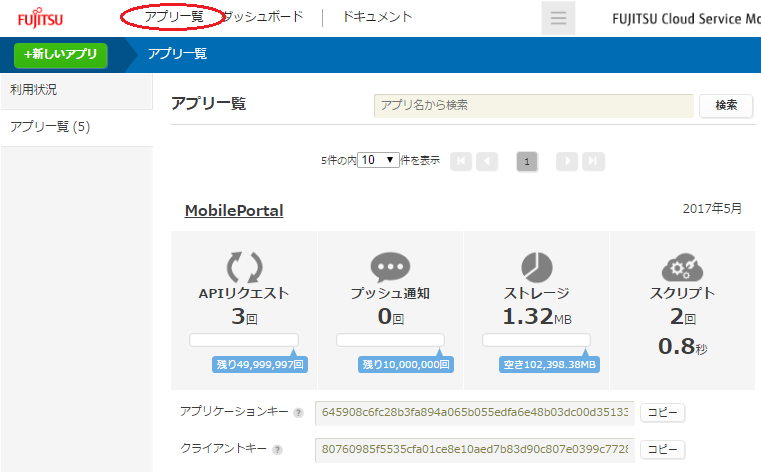Image resolution: width=761 pixels, height=472 pixels.
Task: Focus the アプリ名から検索 search field
Action: point(534,105)
